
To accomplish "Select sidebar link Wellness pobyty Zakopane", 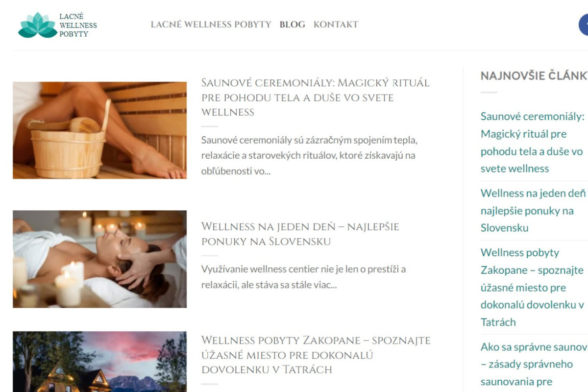I will click(533, 287).
